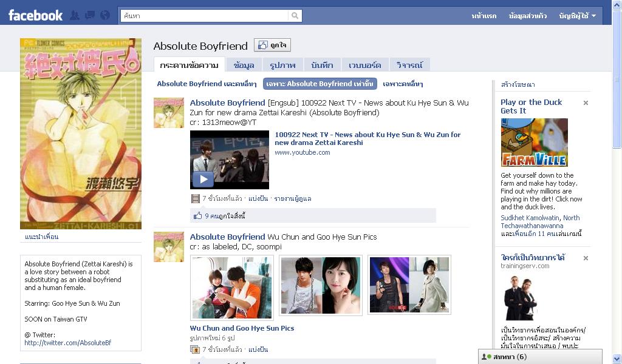Switch to the รูปภาพ photos tab
Viewport: 622px width, 364px height.
point(283,65)
